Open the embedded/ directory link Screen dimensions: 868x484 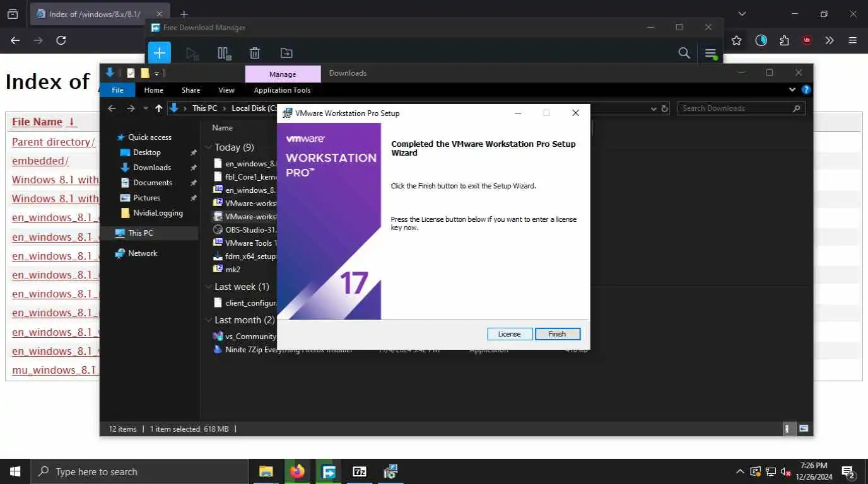click(x=40, y=161)
